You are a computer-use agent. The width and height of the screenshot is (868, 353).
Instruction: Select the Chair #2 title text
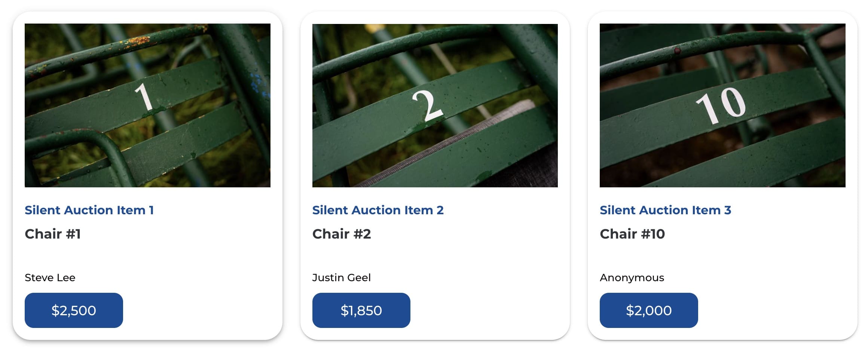pyautogui.click(x=342, y=234)
